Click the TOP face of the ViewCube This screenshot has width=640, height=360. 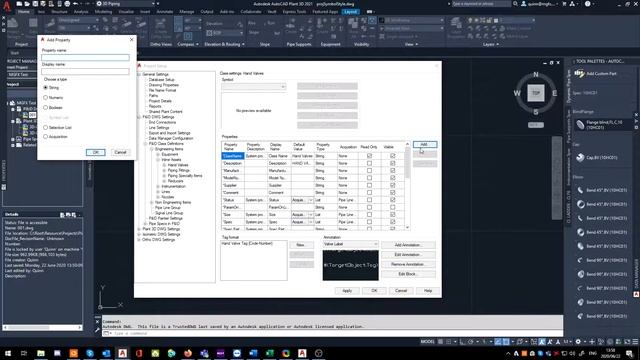pos(536,93)
